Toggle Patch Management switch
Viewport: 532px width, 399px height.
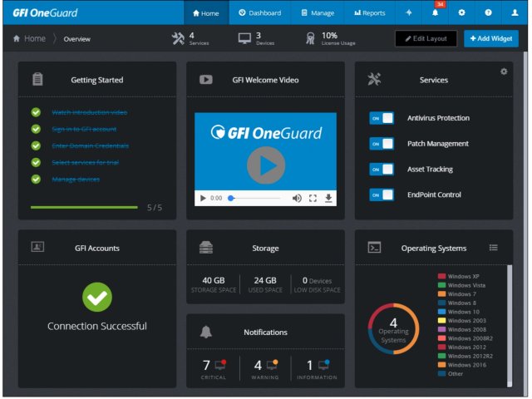click(382, 144)
